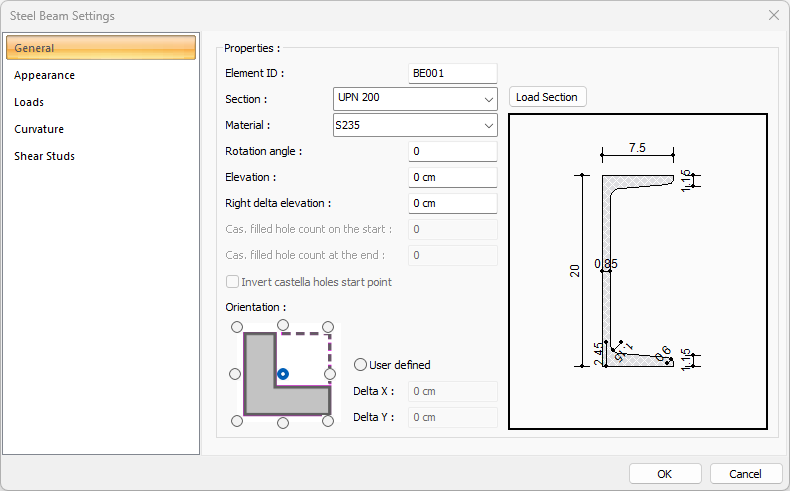Go to the Curvature settings page
This screenshot has width=790, height=491.
39,129
